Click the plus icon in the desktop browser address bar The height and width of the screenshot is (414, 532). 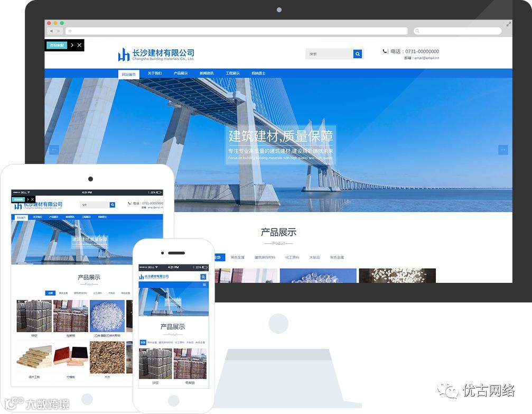click(x=70, y=31)
